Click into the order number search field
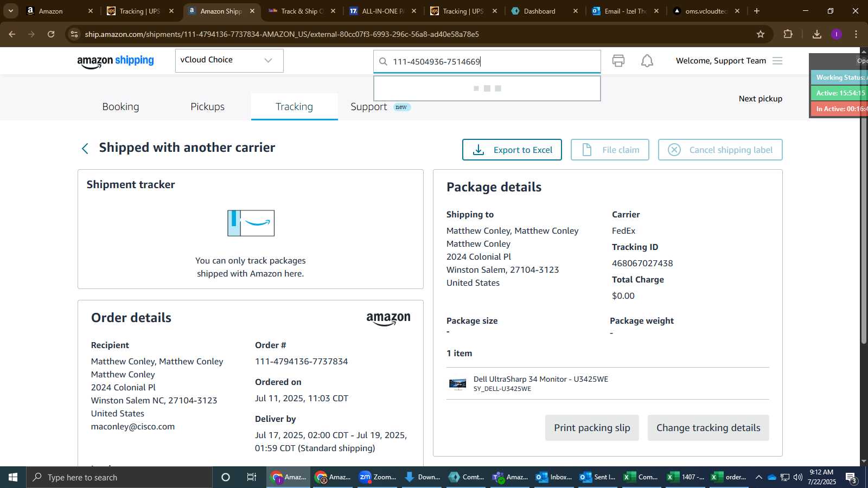Viewport: 868px width, 488px height. pos(487,62)
